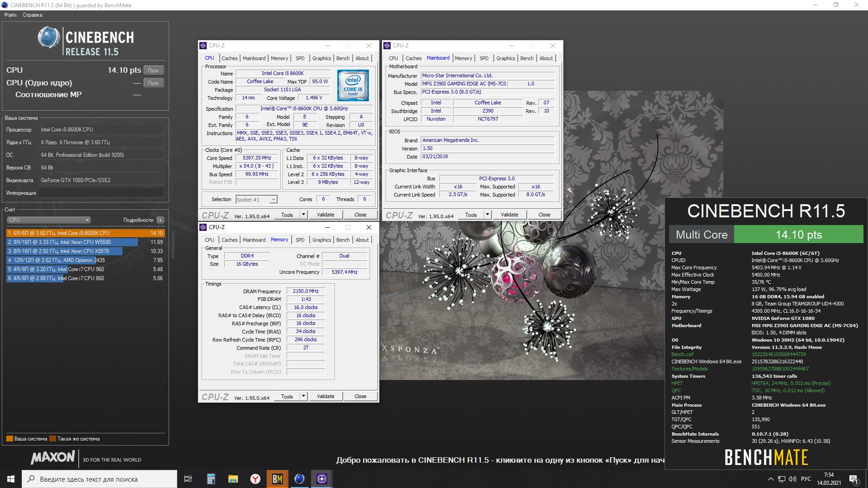Click taskbar search magnifier icon
The image size is (868, 488).
(x=31, y=479)
